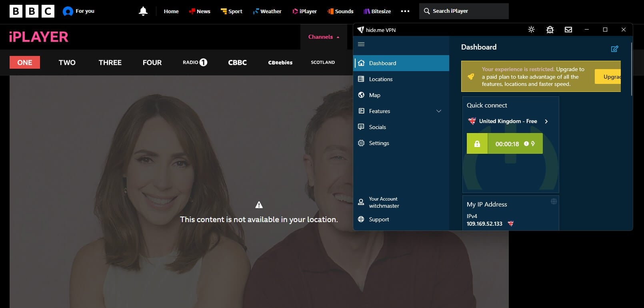Viewport: 644px width, 308px height.
Task: Click the Dashboard edit pencil icon
Action: [x=615, y=49]
